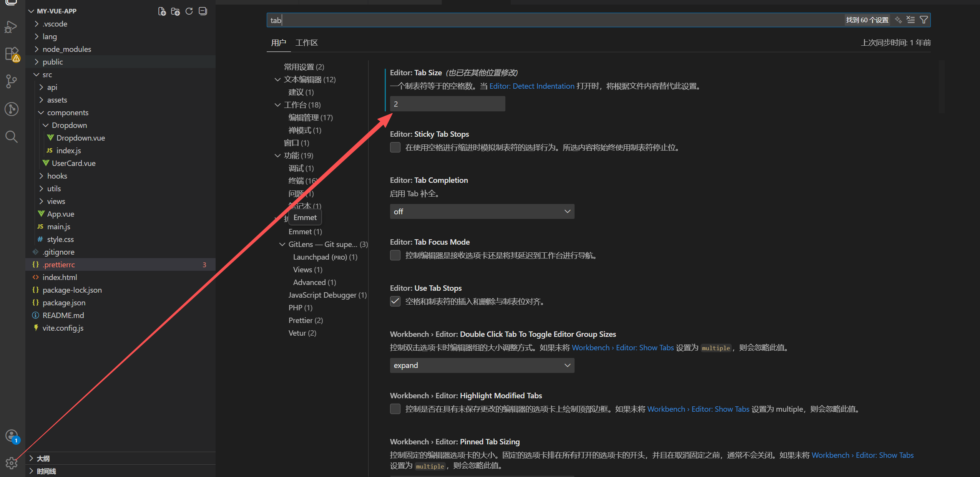Viewport: 980px width, 477px height.
Task: Refresh the explorer file tree
Action: pos(189,12)
